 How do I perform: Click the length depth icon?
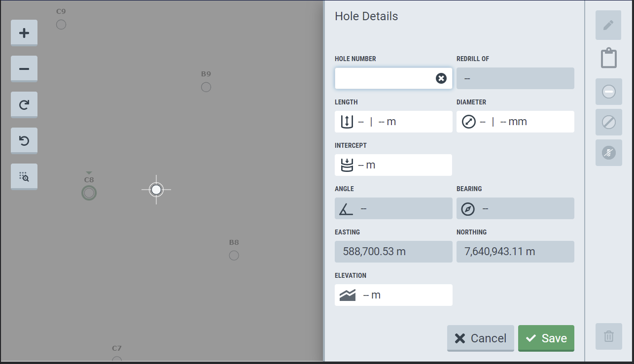point(347,122)
